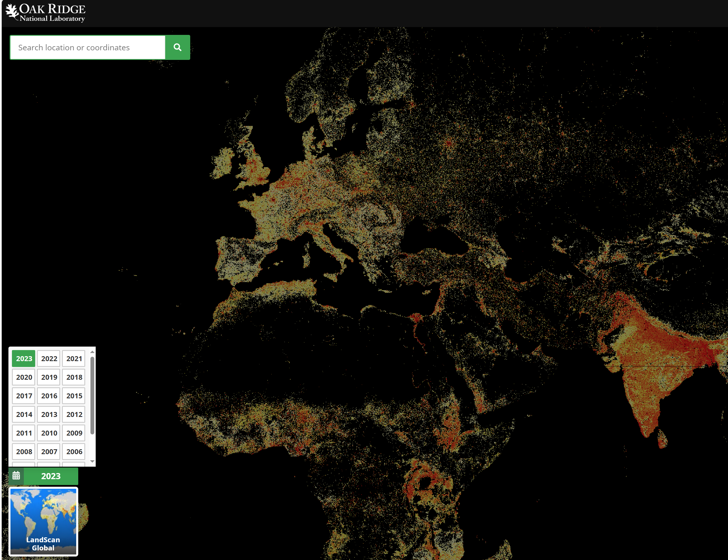Switch the map to year 2006
Screen dimensions: 728x560
(74, 452)
